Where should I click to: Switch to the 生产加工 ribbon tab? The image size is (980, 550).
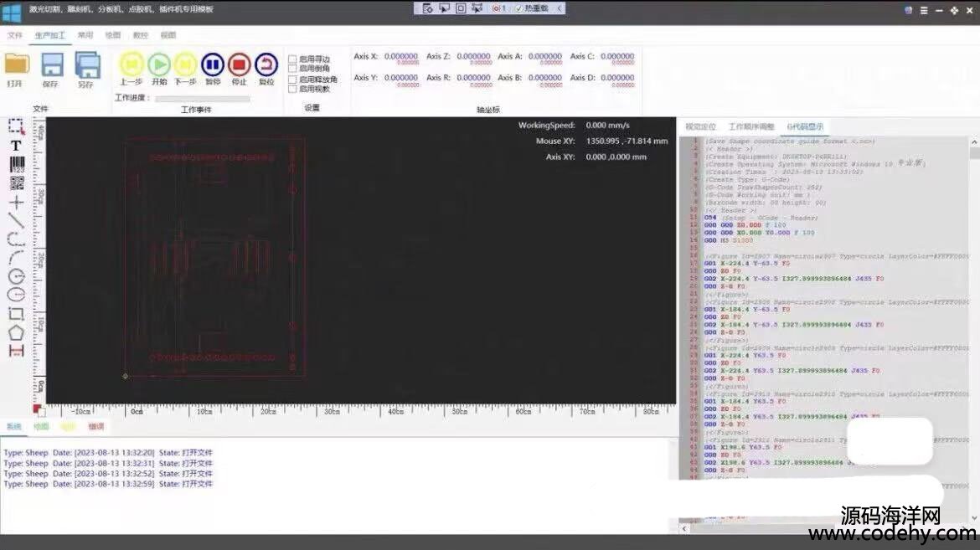pos(50,35)
